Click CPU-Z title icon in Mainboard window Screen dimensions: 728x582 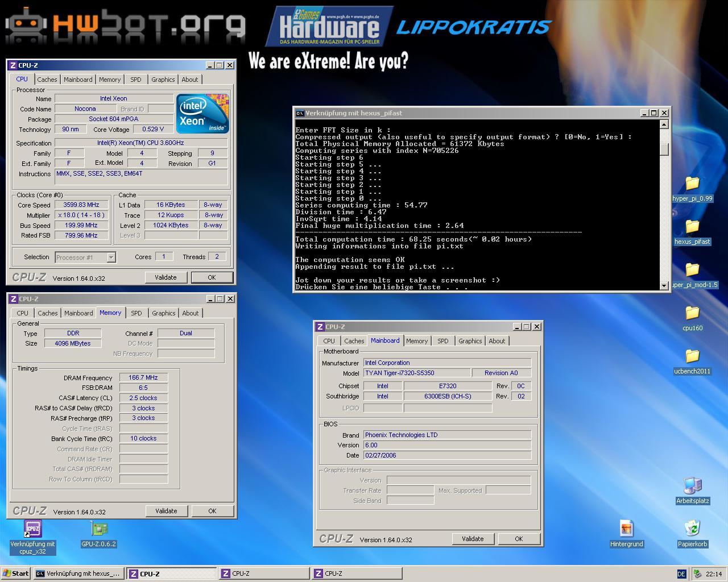pos(320,327)
